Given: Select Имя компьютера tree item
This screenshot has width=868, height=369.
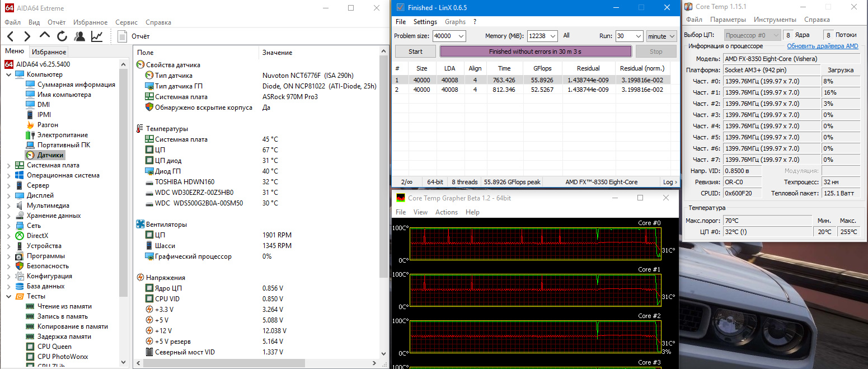Looking at the screenshot, I should tap(64, 95).
